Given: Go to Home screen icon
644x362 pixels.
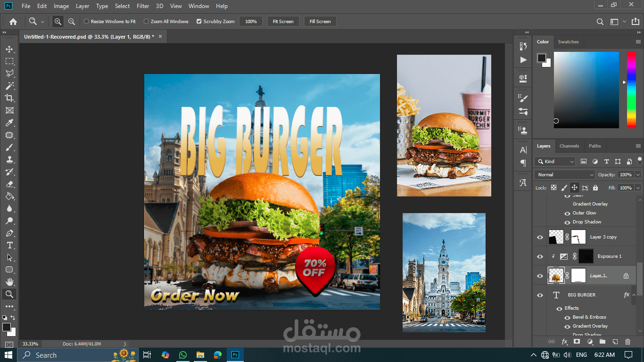Looking at the screenshot, I should tap(13, 21).
